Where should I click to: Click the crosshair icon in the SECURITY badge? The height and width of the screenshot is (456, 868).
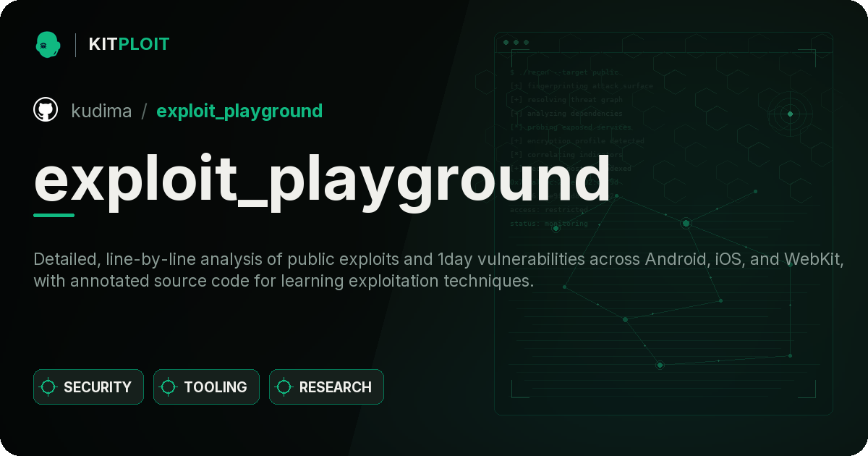pos(48,387)
